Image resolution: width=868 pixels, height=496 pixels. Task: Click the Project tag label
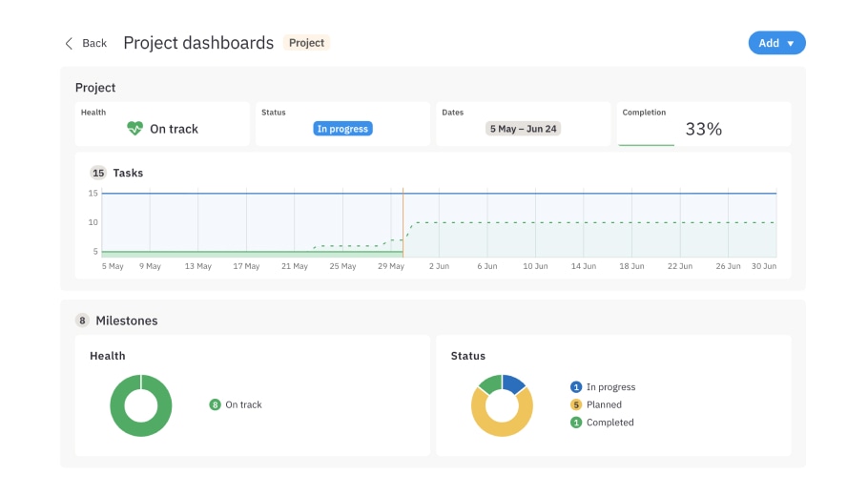307,43
